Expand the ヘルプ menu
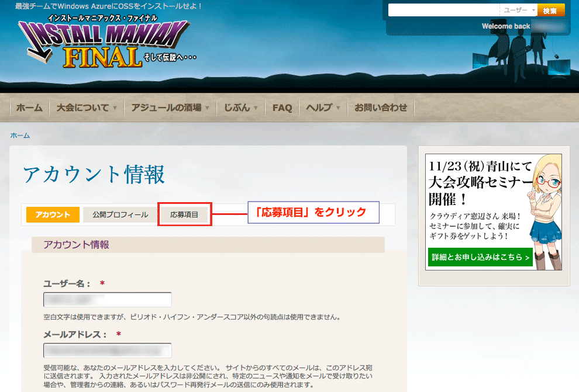This screenshot has height=392, width=579. (323, 107)
